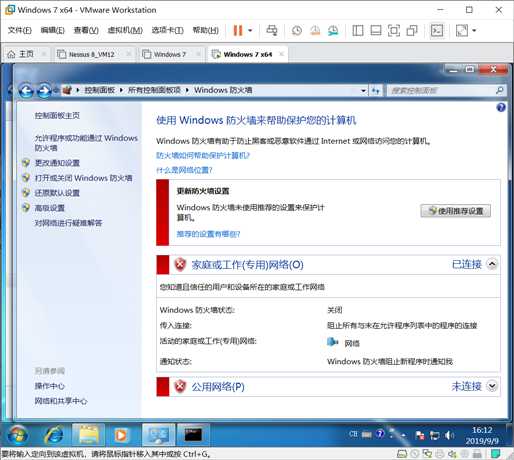Image resolution: width=514 pixels, height=460 pixels.
Task: Expand the 公用网络(P) section chevron
Action: click(492, 386)
